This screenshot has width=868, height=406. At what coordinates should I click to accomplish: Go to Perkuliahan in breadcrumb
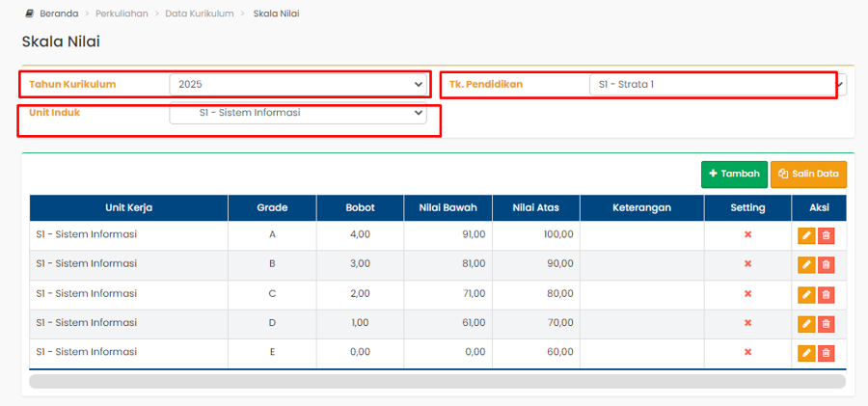(x=122, y=14)
